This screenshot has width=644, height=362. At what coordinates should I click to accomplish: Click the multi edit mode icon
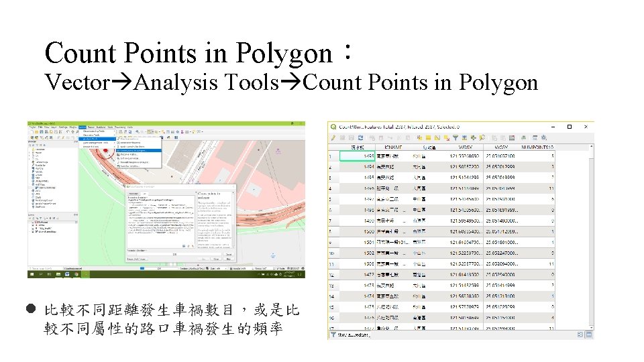[x=343, y=138]
